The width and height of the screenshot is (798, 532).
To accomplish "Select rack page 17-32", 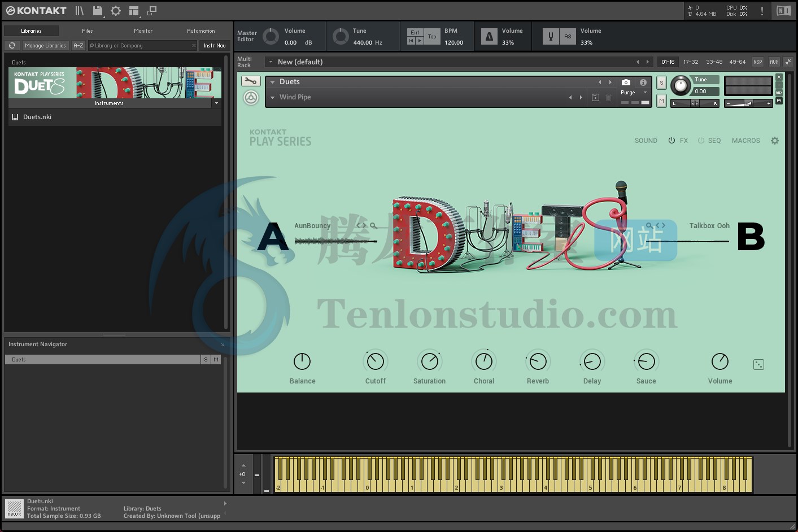I will (x=691, y=62).
